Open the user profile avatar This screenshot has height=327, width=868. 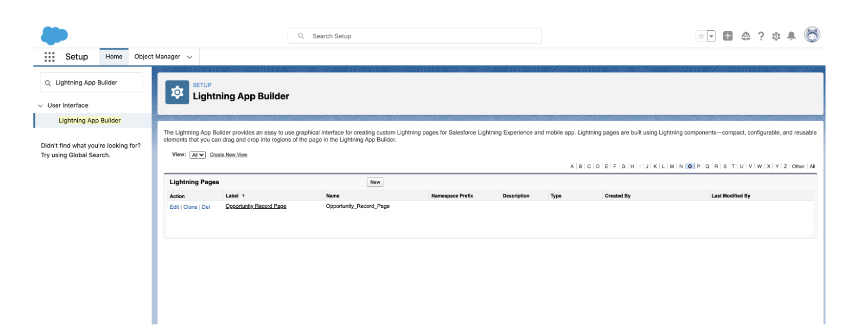812,35
